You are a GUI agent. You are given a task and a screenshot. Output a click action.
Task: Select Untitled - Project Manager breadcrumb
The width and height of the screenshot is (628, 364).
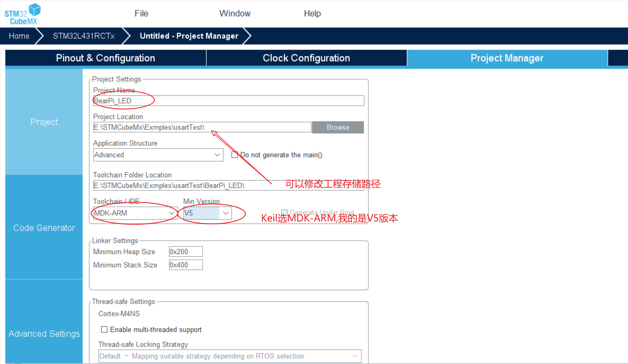point(189,36)
